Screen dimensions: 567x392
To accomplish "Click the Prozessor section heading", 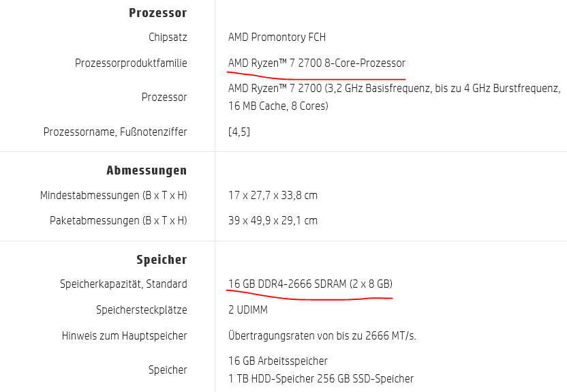I will 157,13.
